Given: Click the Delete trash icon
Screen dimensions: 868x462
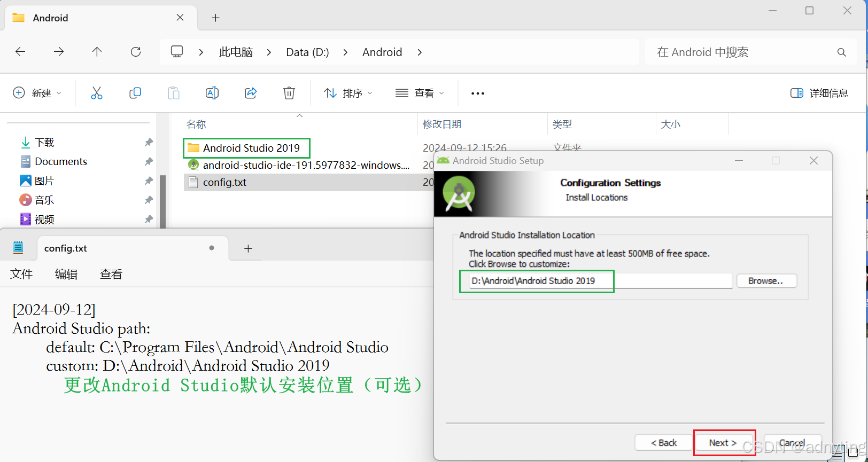Looking at the screenshot, I should pyautogui.click(x=289, y=93).
